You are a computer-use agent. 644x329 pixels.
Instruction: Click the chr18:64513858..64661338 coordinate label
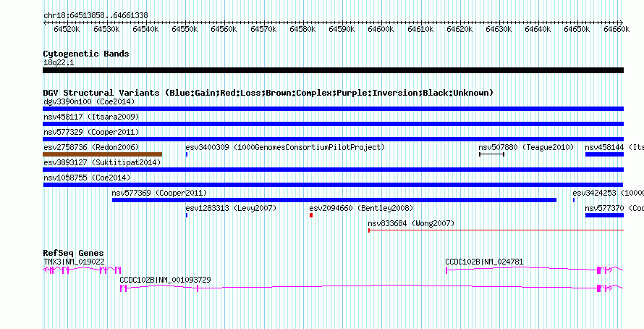tap(96, 16)
